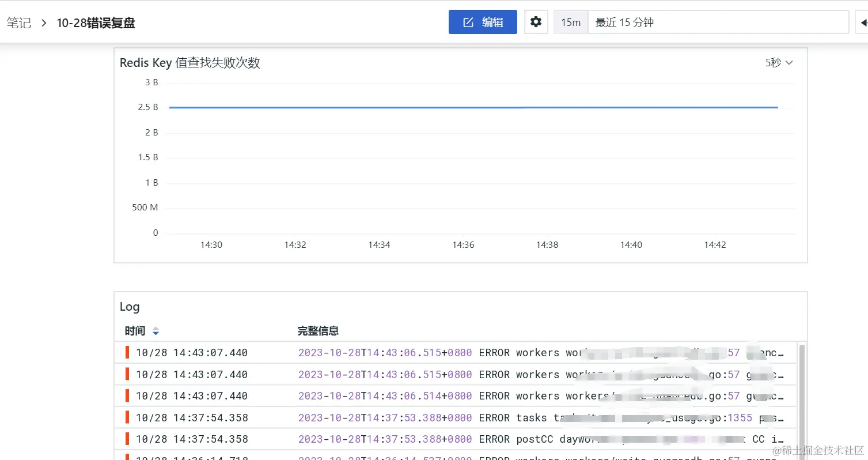Open the 5秒 refresh interval dropdown
The width and height of the screenshot is (868, 460).
pos(779,63)
